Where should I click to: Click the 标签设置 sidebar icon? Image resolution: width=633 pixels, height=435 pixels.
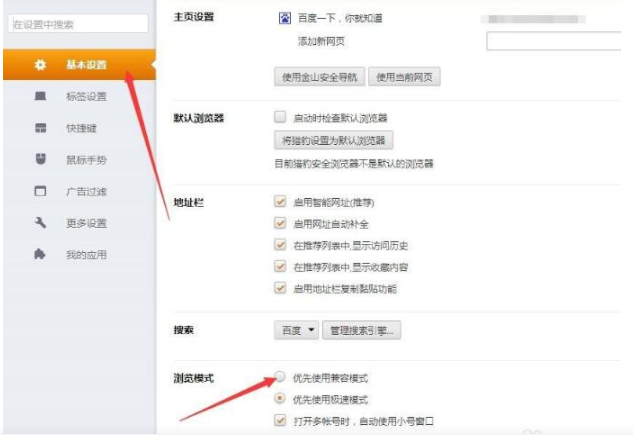(40, 97)
